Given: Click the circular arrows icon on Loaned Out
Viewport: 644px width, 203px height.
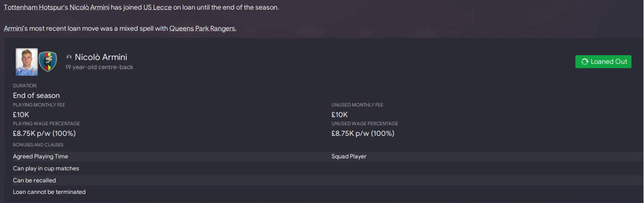Looking at the screenshot, I should tap(584, 61).
